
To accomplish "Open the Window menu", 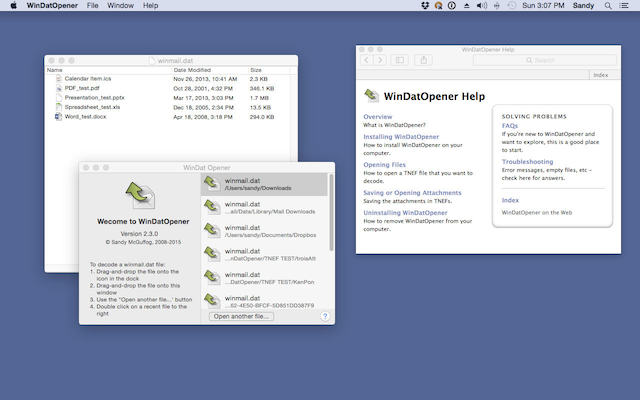I will pos(120,5).
